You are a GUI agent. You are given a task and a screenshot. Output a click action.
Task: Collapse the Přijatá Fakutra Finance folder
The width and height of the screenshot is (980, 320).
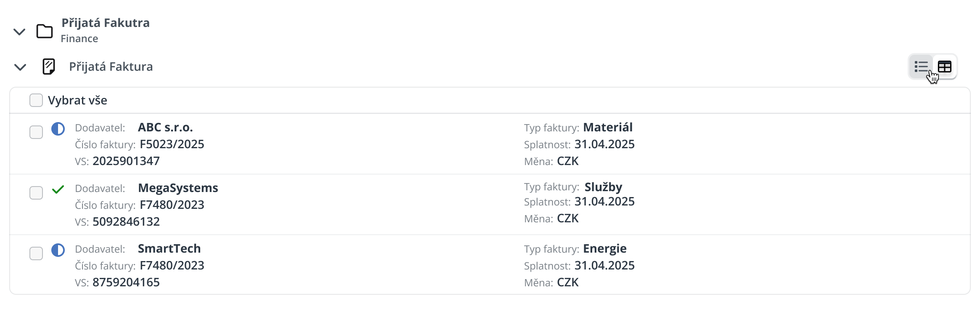pos(19,32)
